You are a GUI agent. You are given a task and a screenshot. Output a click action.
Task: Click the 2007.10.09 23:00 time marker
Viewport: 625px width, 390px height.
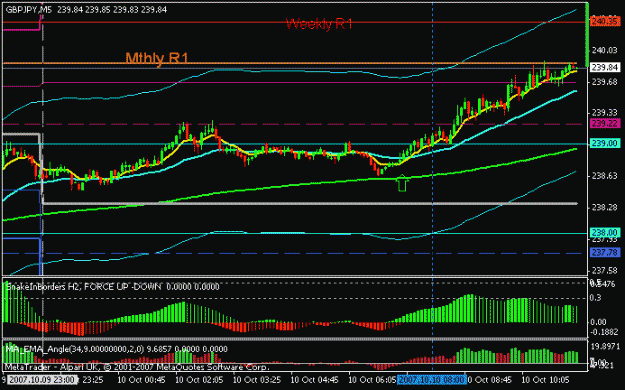coord(42,379)
